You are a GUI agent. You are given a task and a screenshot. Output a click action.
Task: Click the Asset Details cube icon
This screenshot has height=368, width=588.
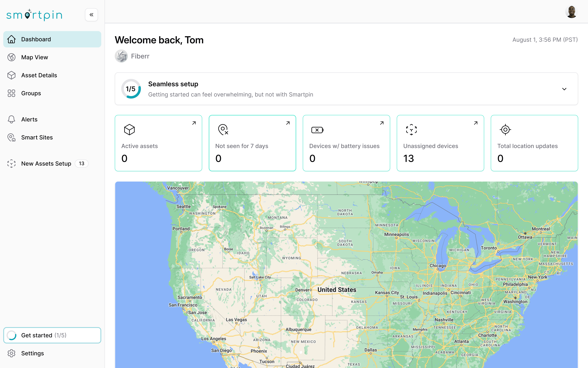(x=11, y=75)
